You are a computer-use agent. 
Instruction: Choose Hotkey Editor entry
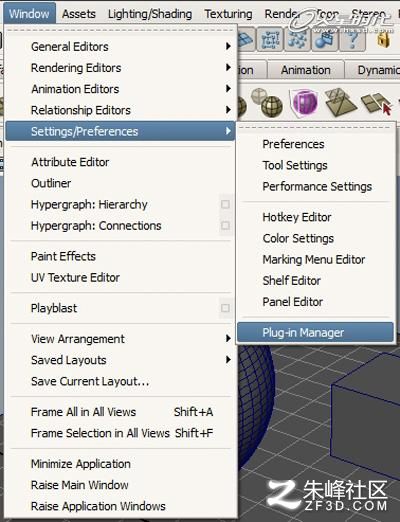point(297,217)
